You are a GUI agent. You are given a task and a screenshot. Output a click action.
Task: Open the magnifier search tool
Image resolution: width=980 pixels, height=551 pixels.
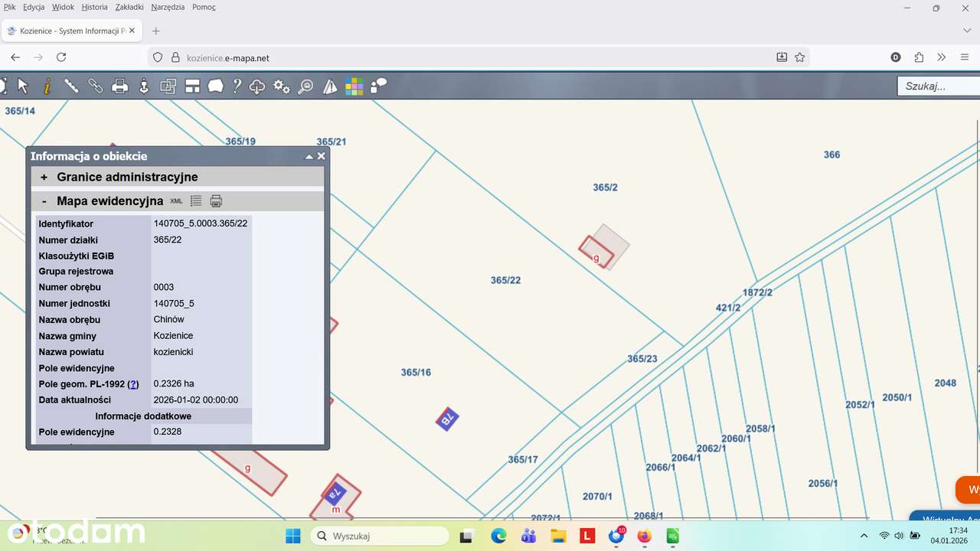coord(305,86)
